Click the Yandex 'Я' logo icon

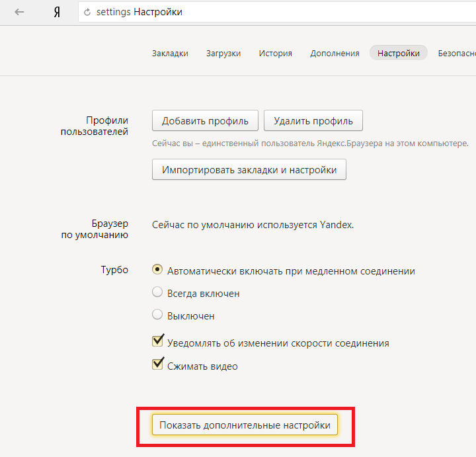57,13
